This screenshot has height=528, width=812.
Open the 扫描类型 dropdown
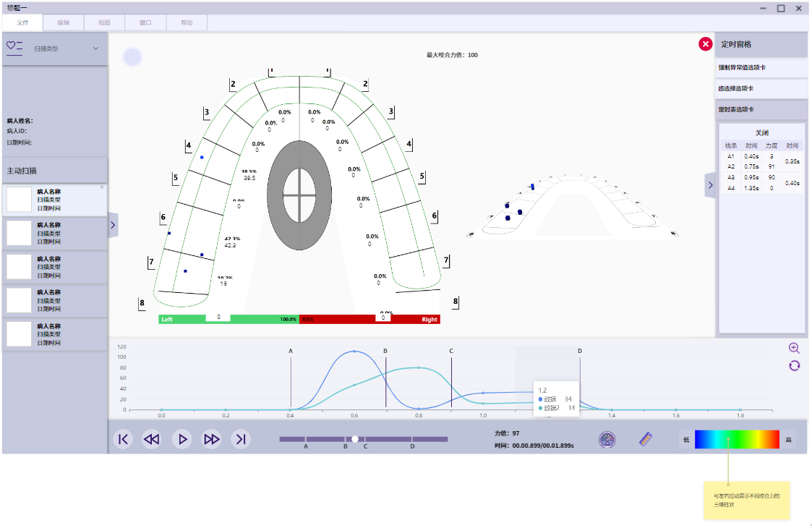tap(95, 49)
